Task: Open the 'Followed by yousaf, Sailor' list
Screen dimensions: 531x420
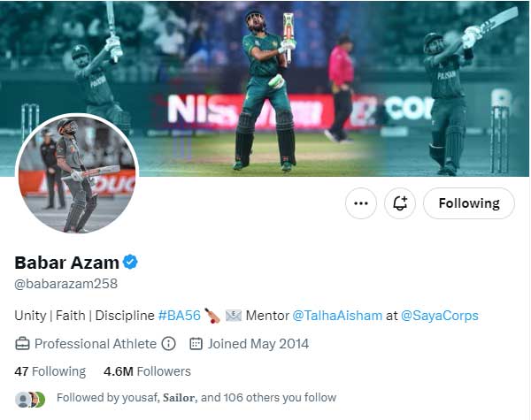Action: point(196,398)
